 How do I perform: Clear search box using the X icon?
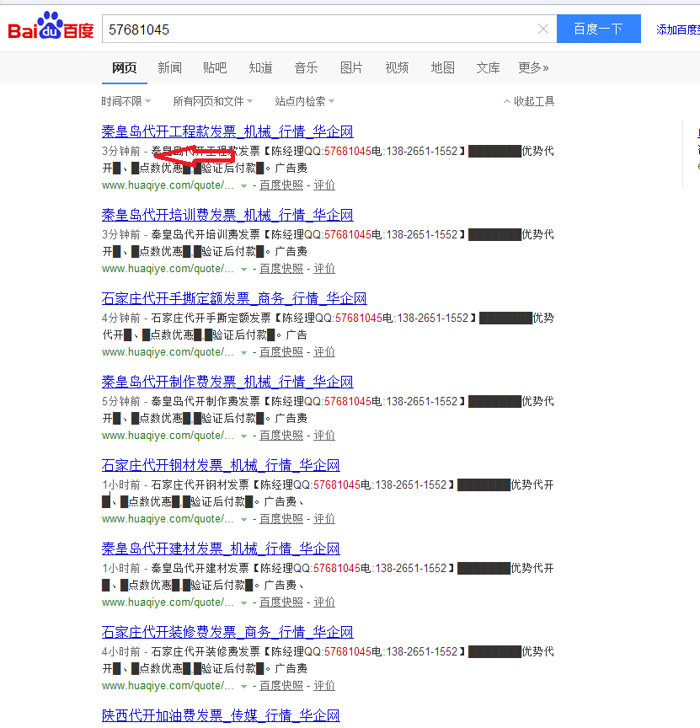coord(542,29)
